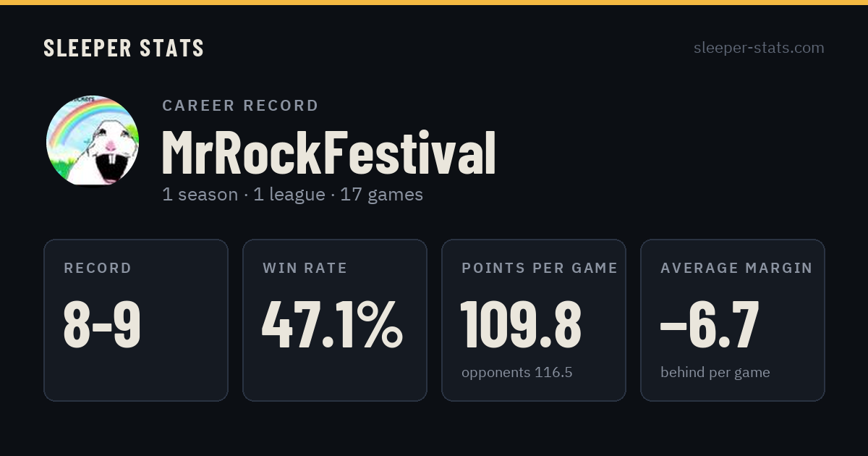Click the WIN RATE label text
This screenshot has width=868, height=456.
[305, 268]
